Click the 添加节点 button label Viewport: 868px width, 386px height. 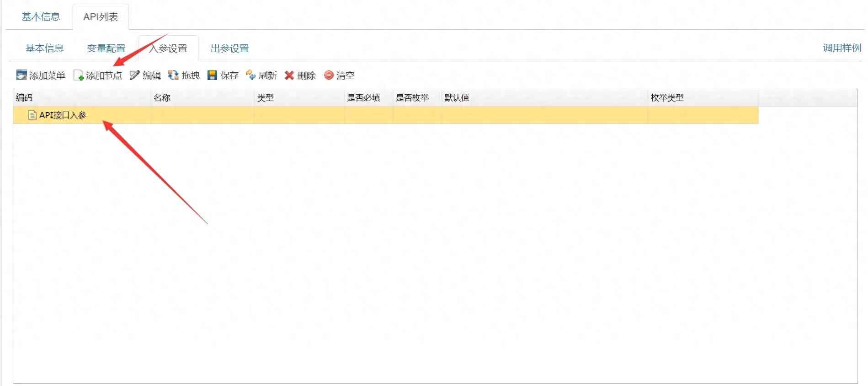(104, 75)
